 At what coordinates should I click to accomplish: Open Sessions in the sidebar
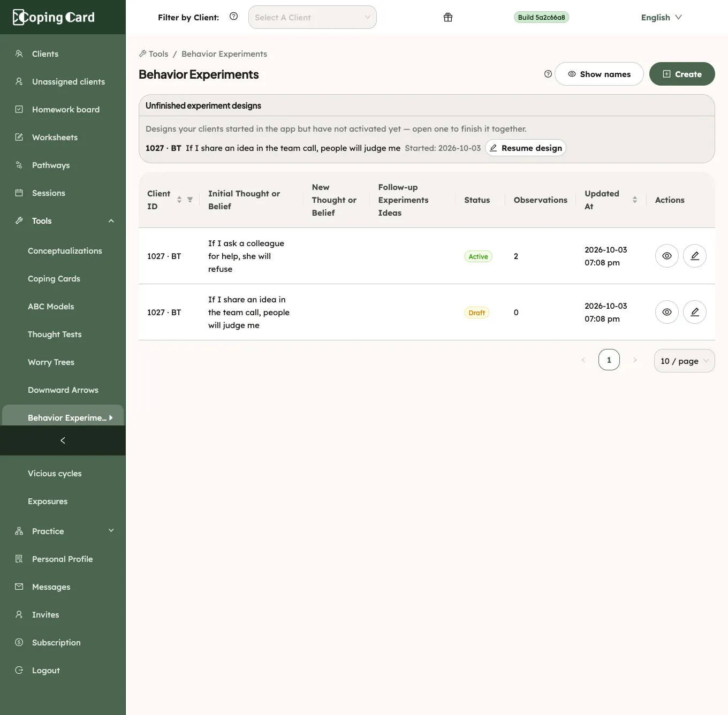[x=63, y=193]
